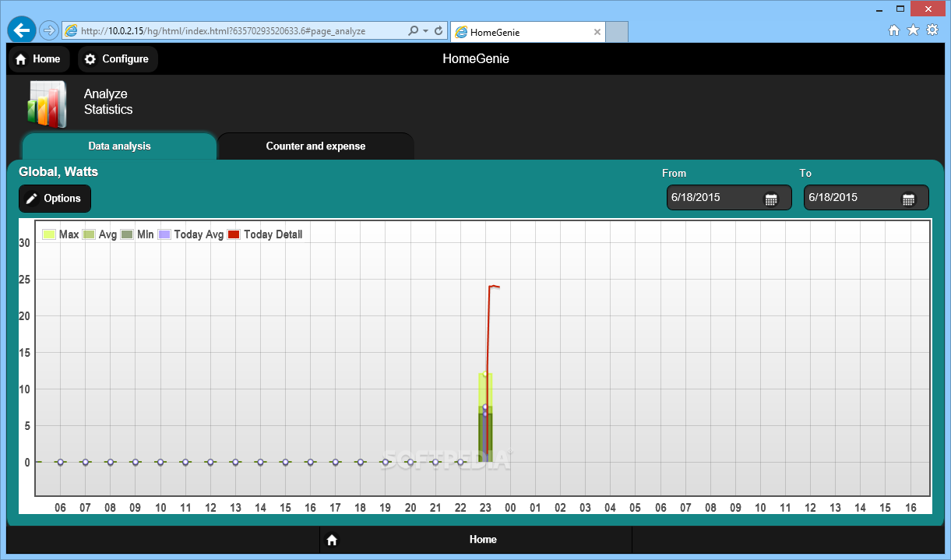Open the To date calendar icon
Screen dimensions: 951x560
point(908,199)
